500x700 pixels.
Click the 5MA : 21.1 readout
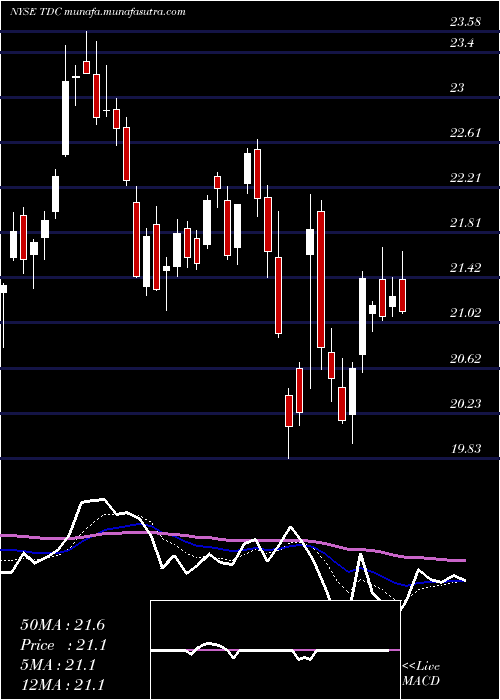pyautogui.click(x=58, y=665)
